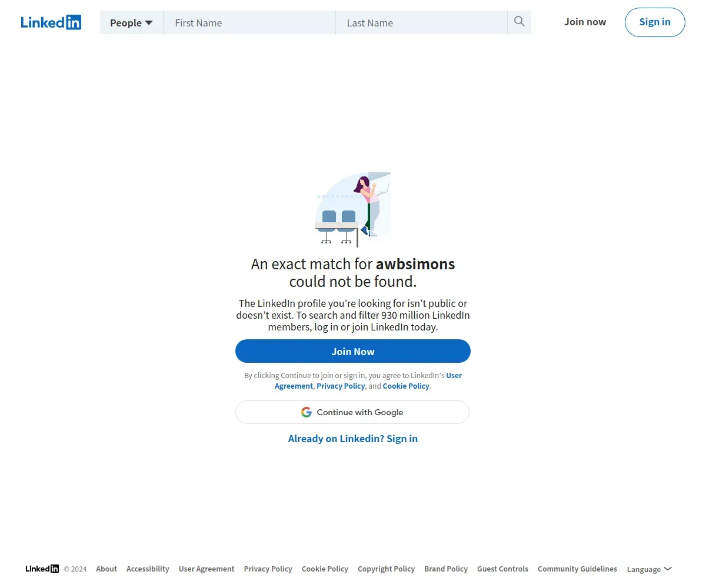The image size is (706, 588).
Task: Open Already on Linkedin? Sign in link
Action: click(353, 439)
